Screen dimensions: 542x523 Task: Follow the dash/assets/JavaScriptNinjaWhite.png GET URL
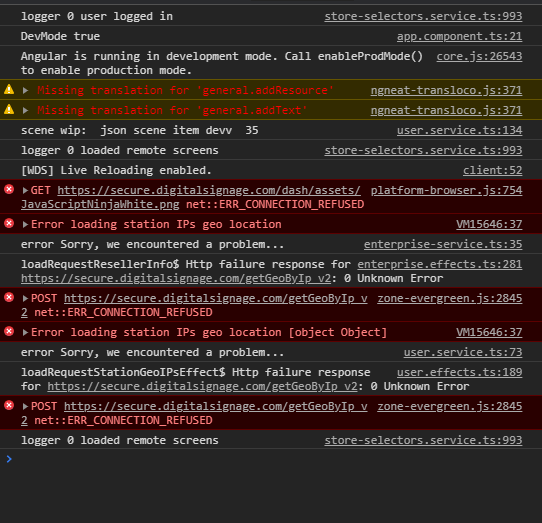[x=209, y=190]
